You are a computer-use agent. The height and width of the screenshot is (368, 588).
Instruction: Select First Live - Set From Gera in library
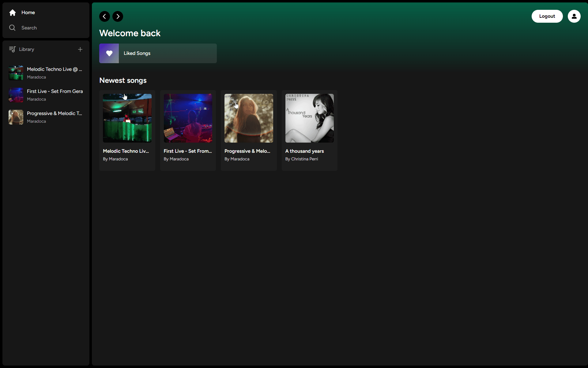(x=46, y=95)
